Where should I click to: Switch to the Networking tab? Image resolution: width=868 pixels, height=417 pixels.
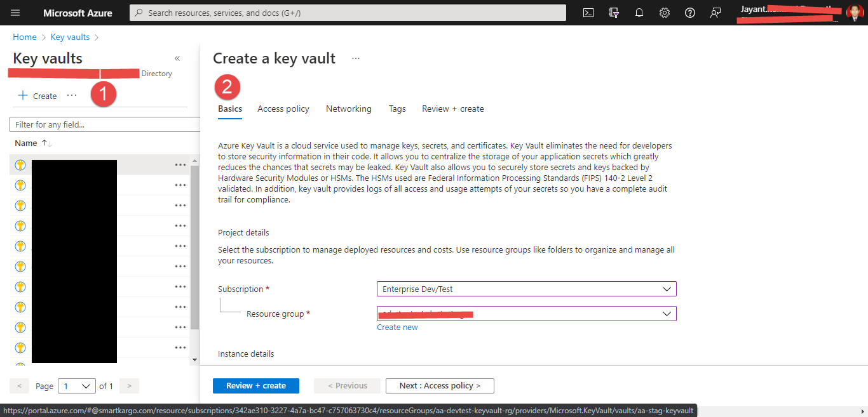pos(349,109)
